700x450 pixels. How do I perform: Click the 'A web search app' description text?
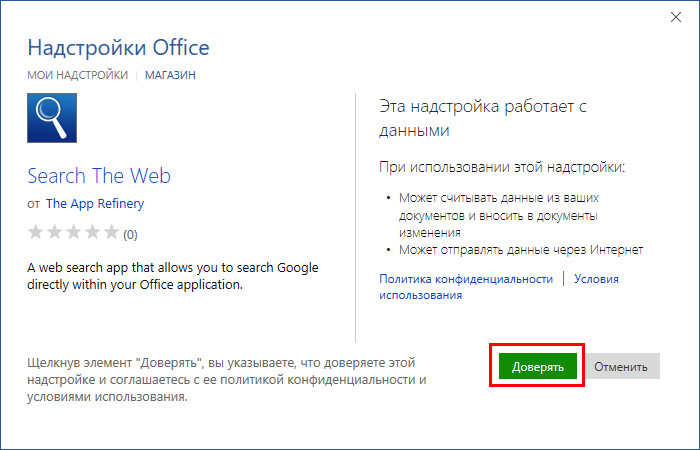[173, 276]
